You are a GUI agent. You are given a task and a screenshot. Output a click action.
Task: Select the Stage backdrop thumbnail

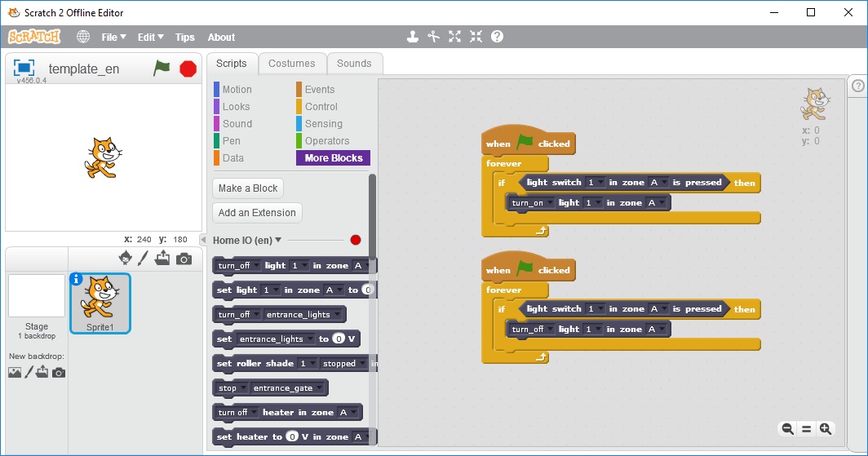click(x=37, y=296)
